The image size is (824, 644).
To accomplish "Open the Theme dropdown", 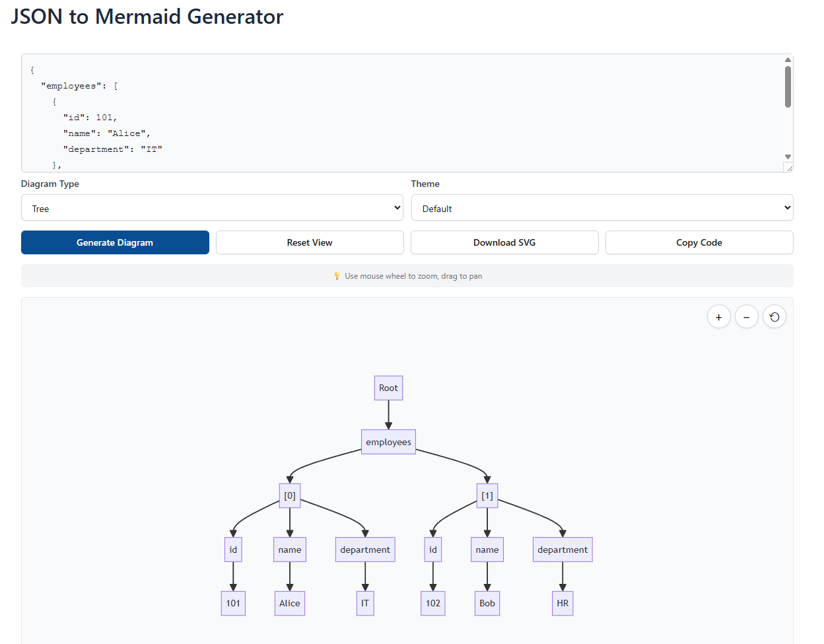I will coord(602,207).
